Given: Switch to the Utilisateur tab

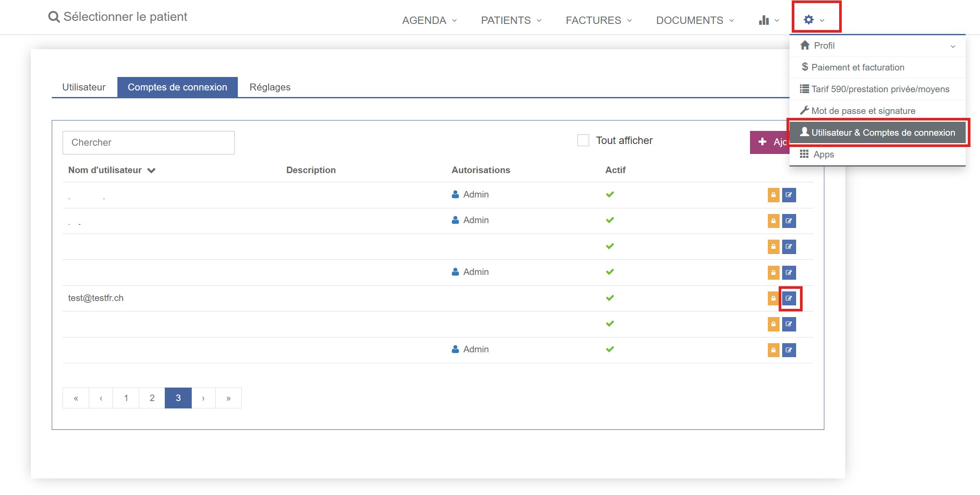Looking at the screenshot, I should [84, 87].
